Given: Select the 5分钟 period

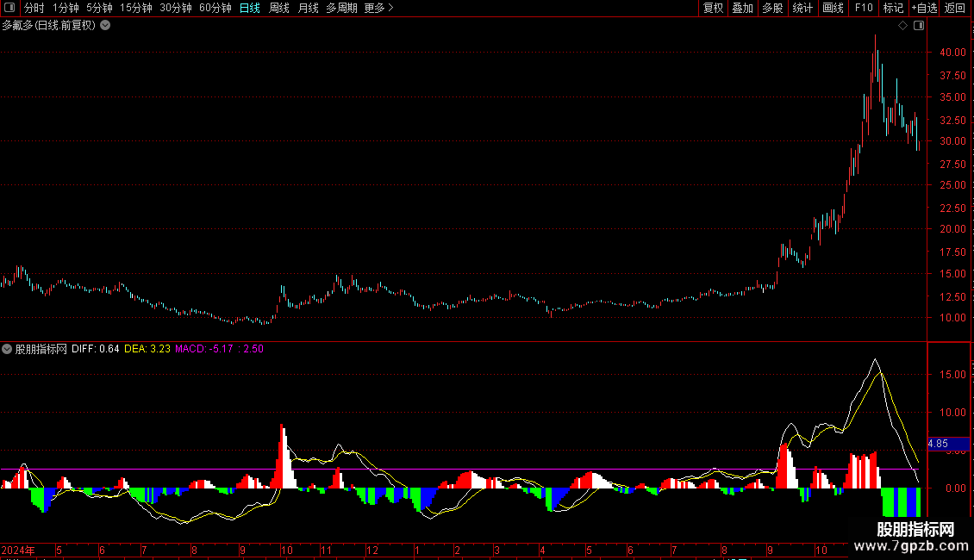Looking at the screenshot, I should 99,8.
